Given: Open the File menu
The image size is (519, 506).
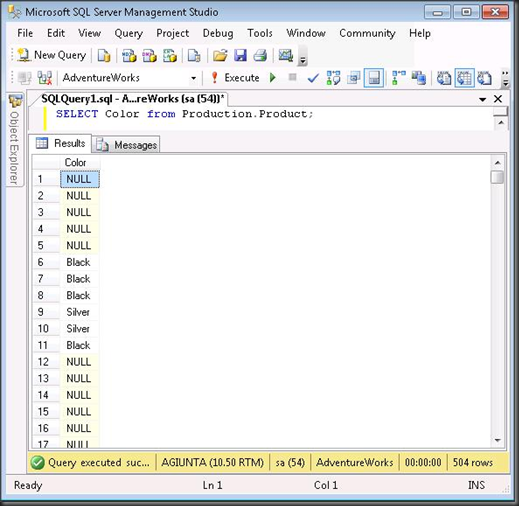Looking at the screenshot, I should coord(25,33).
